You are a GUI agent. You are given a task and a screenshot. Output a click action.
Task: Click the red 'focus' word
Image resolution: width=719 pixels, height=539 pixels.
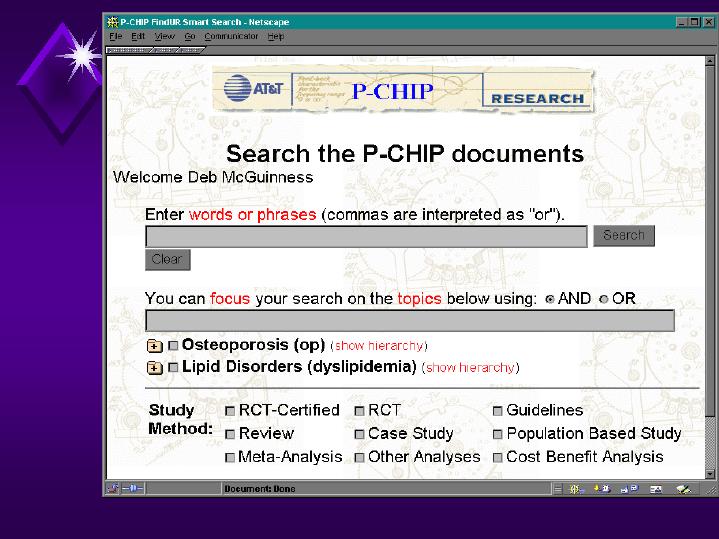230,299
